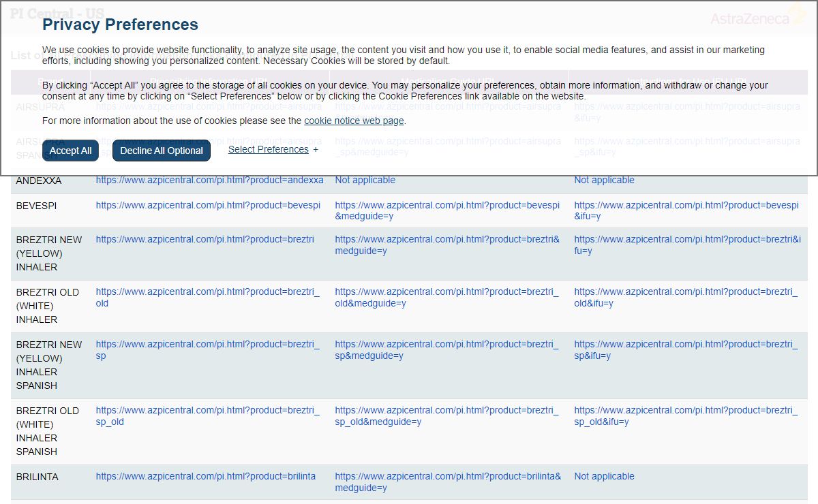Select the BRILINTA product name cell
This screenshot has height=504, width=818.
(37, 477)
